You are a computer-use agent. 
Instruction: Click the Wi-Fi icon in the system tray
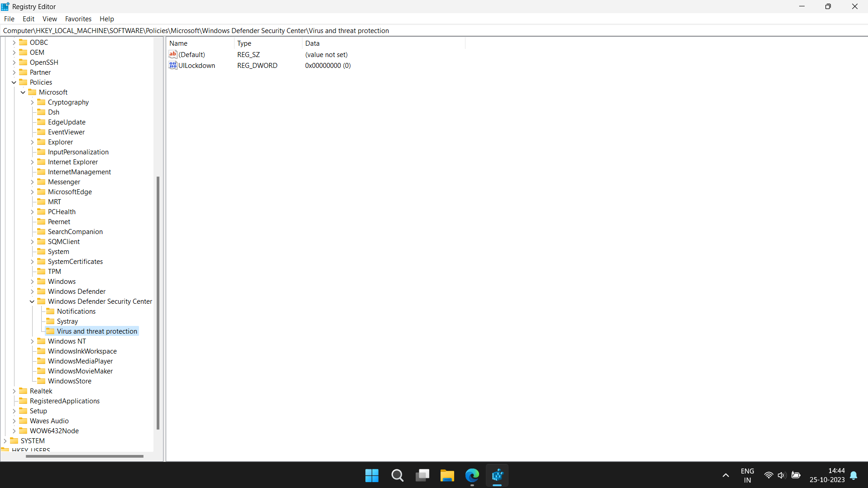(x=769, y=475)
